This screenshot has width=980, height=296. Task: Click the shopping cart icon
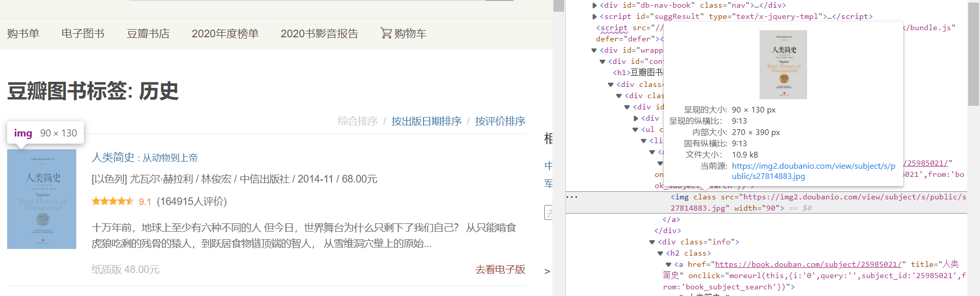(x=386, y=33)
